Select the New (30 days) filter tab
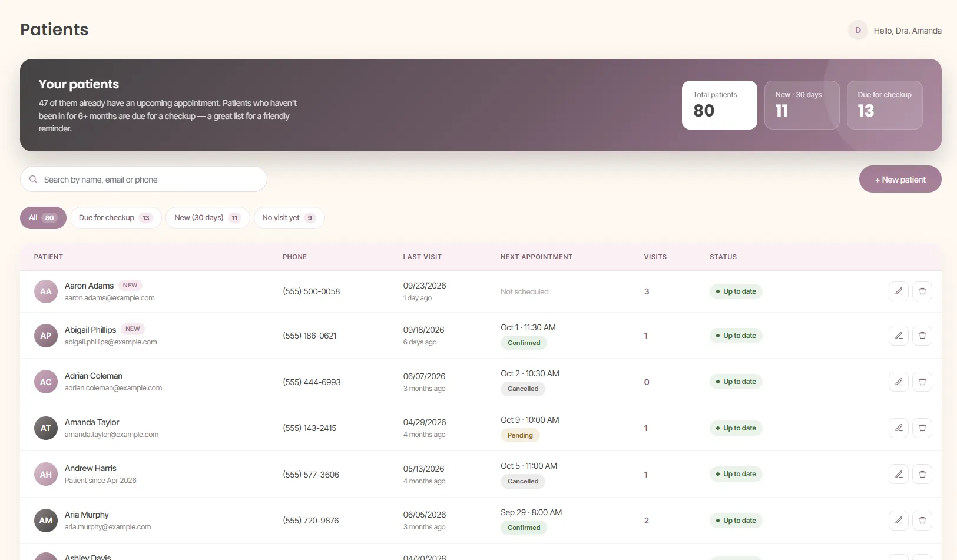Image resolution: width=957 pixels, height=560 pixels. [207, 218]
